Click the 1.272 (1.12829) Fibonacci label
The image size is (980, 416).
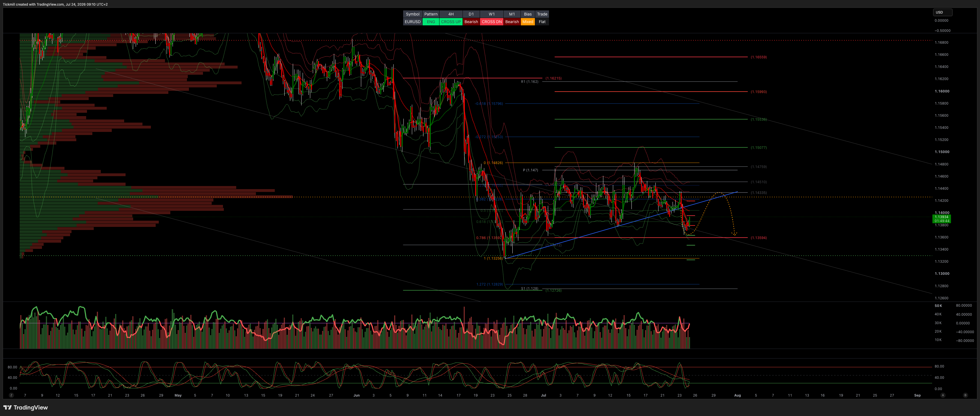(x=490, y=284)
